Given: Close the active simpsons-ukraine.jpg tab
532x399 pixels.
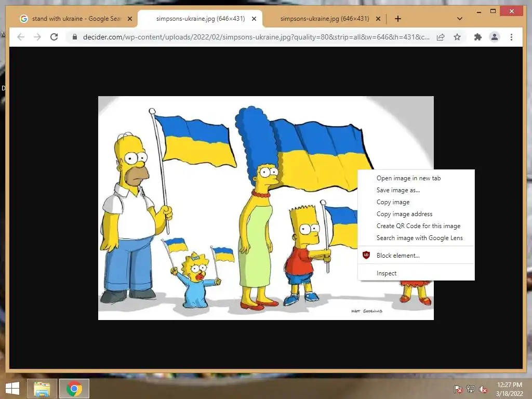Looking at the screenshot, I should (254, 19).
